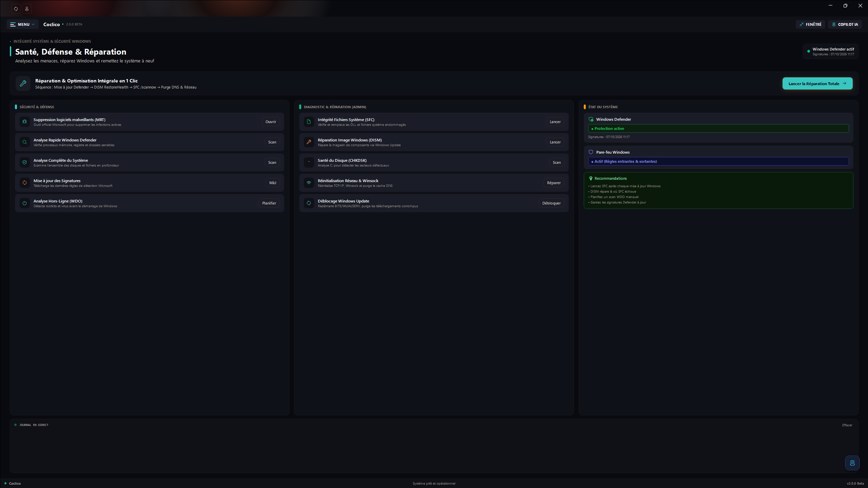Click the Actif (Règles entrantes & sortantes) status
868x488 pixels.
(x=718, y=161)
